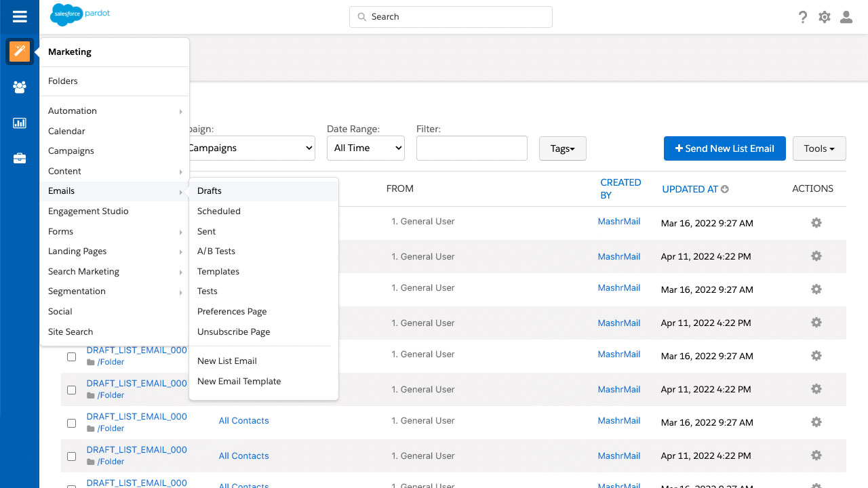The width and height of the screenshot is (868, 488).
Task: Select the checkbox on the Mar 16 9:27 AM row linked to All Contacts
Action: [x=71, y=423]
